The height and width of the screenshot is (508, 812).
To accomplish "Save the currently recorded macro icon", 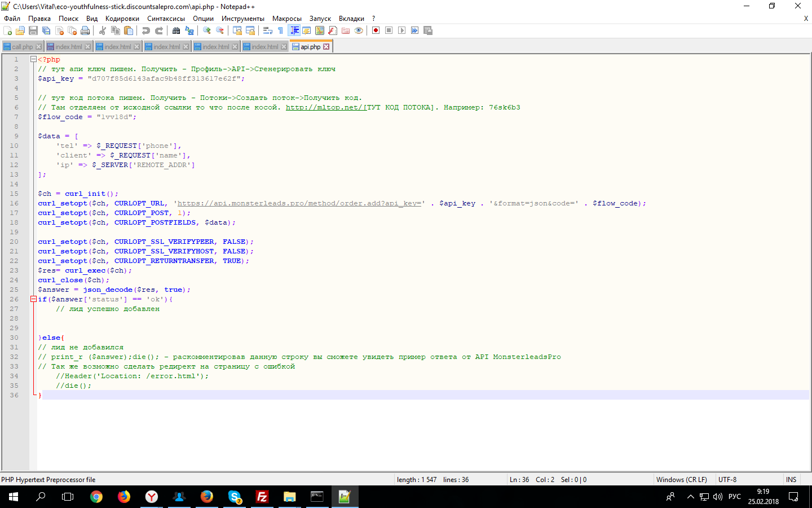I will click(x=428, y=30).
